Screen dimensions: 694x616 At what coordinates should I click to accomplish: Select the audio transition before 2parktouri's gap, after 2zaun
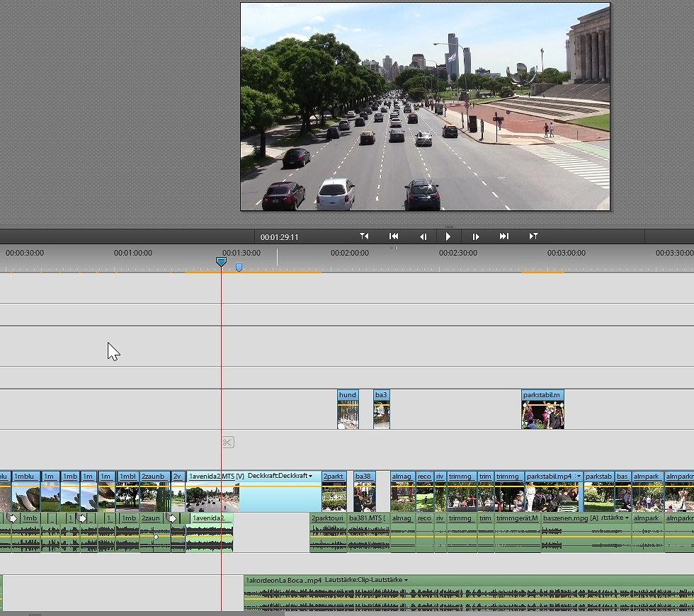tap(171, 518)
